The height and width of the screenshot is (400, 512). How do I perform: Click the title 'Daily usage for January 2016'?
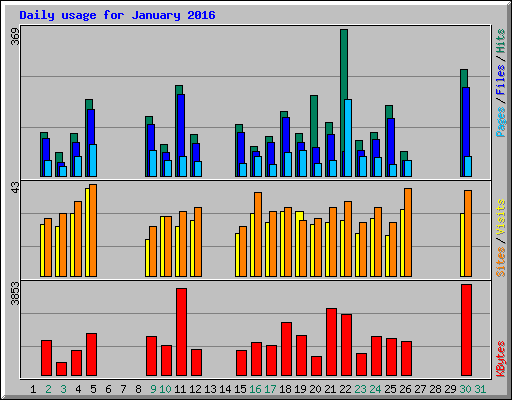[117, 15]
